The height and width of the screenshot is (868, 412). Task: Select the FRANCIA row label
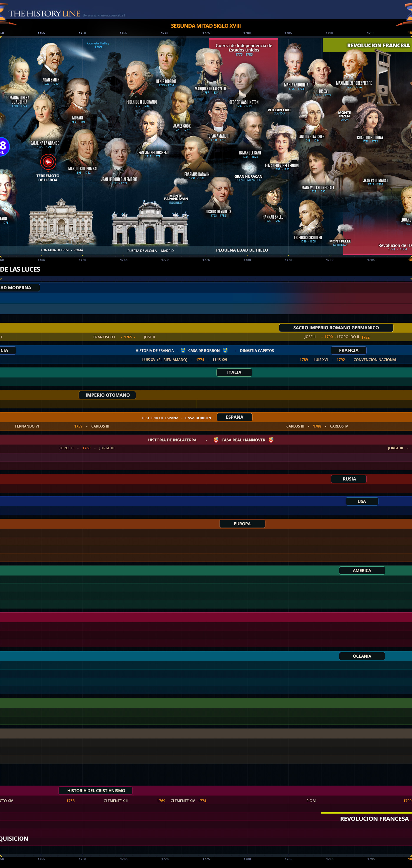pyautogui.click(x=349, y=350)
